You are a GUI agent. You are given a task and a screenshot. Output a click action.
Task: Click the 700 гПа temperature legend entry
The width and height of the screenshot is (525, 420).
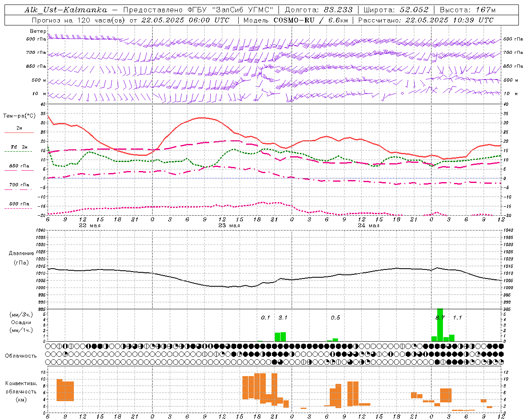tap(19, 185)
